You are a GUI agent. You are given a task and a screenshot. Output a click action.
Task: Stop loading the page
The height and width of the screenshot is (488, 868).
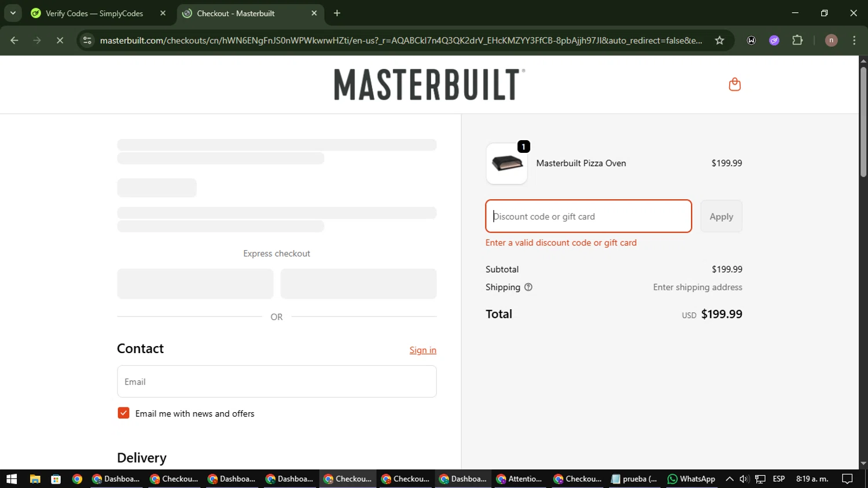pos(60,40)
